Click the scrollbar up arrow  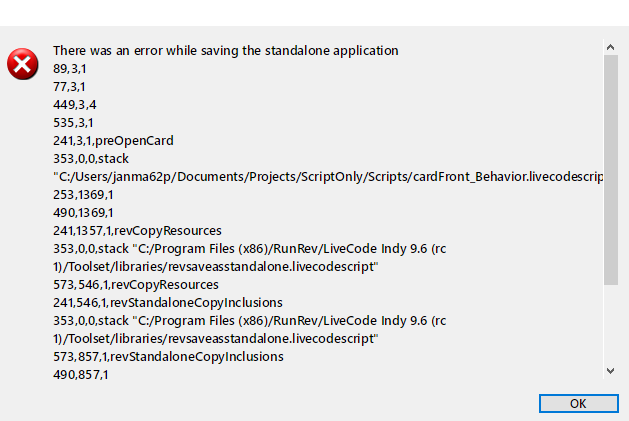[x=610, y=46]
